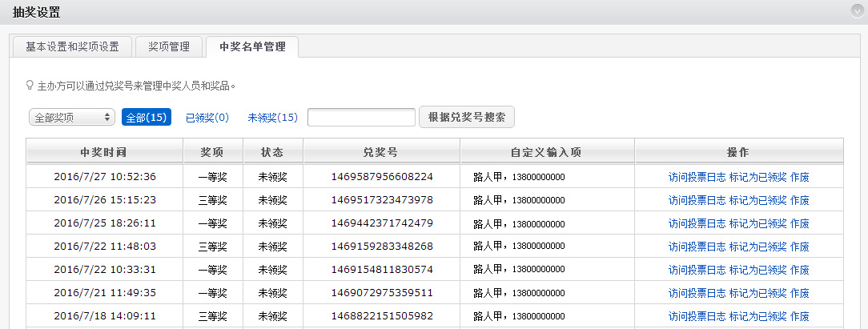Click 作废 for the 2016/7/25 entry
The height and width of the screenshot is (329, 868).
coord(799,223)
